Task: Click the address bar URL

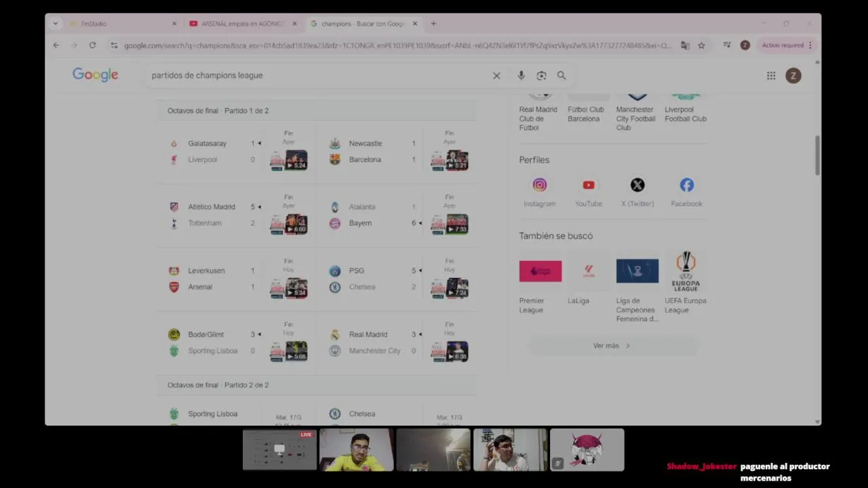Action: click(x=398, y=45)
